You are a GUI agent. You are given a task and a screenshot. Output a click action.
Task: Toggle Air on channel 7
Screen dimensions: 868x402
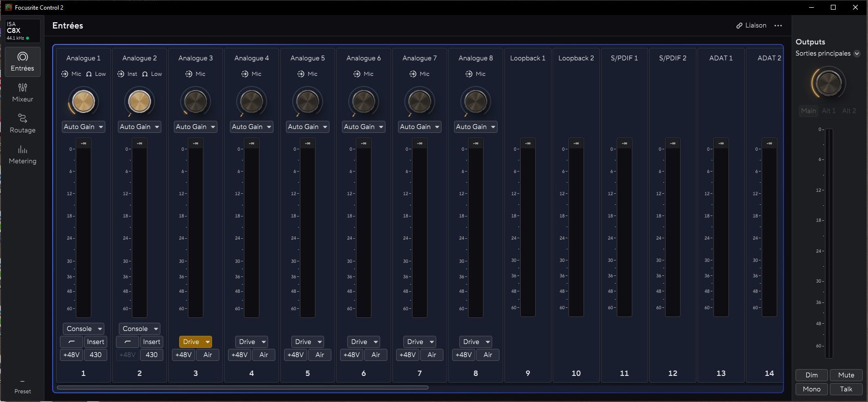(x=432, y=355)
